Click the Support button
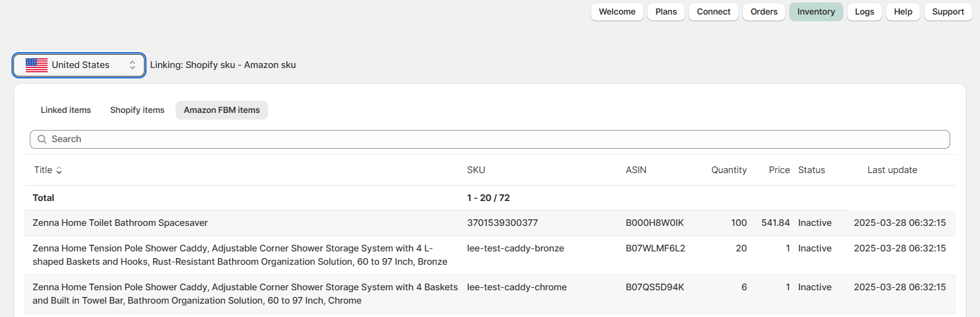This screenshot has width=980, height=317. pos(948,12)
